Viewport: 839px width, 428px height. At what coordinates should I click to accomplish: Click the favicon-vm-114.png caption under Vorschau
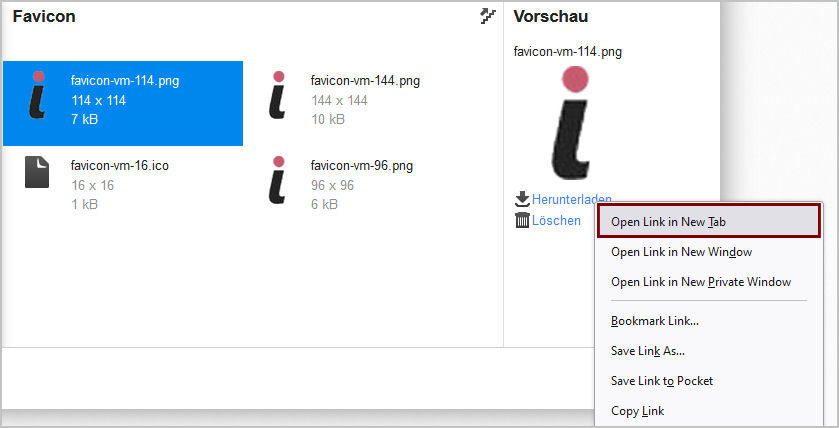click(x=568, y=52)
